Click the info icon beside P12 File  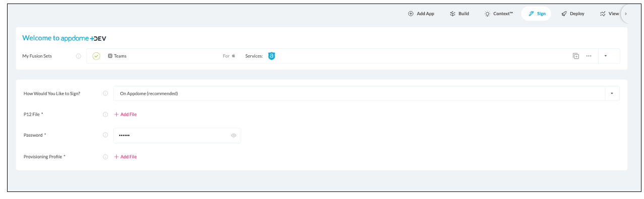pyautogui.click(x=105, y=115)
